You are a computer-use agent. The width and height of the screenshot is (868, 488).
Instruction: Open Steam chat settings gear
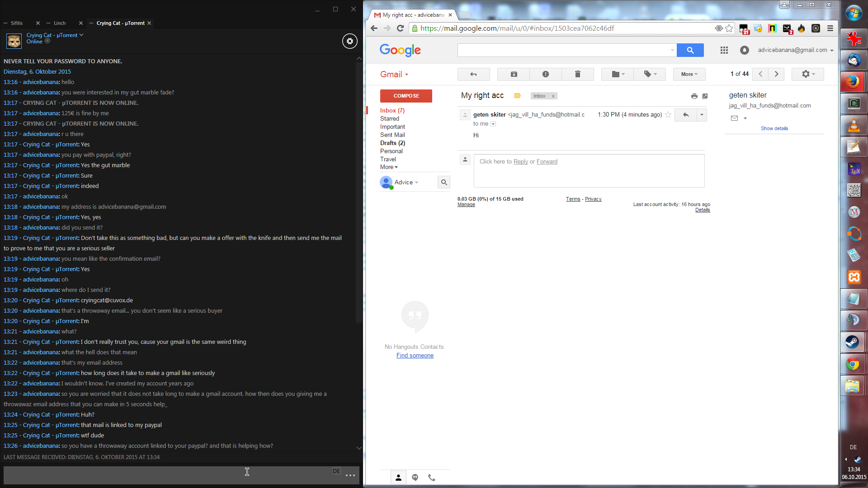(349, 41)
